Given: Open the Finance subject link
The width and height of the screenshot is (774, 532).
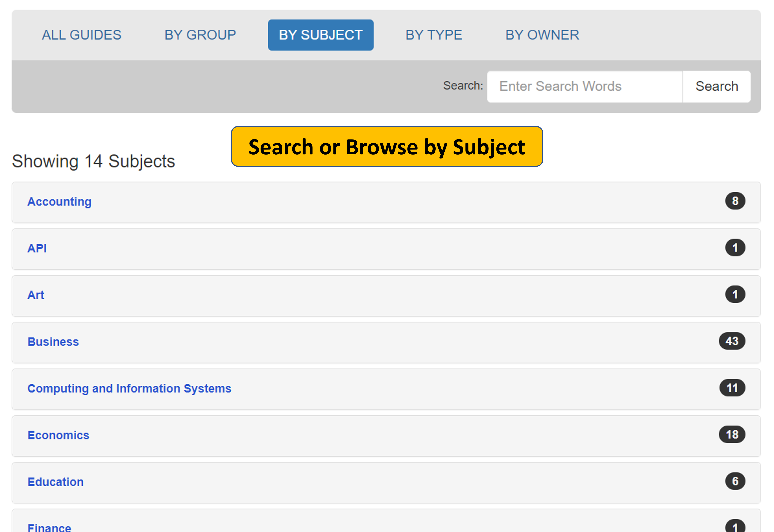Looking at the screenshot, I should pyautogui.click(x=49, y=527).
